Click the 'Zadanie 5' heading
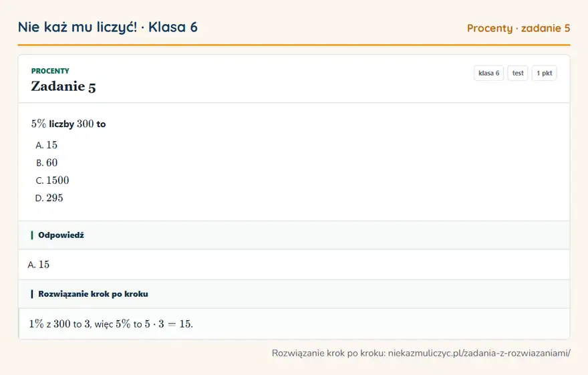The height and width of the screenshot is (375, 588). pos(63,86)
